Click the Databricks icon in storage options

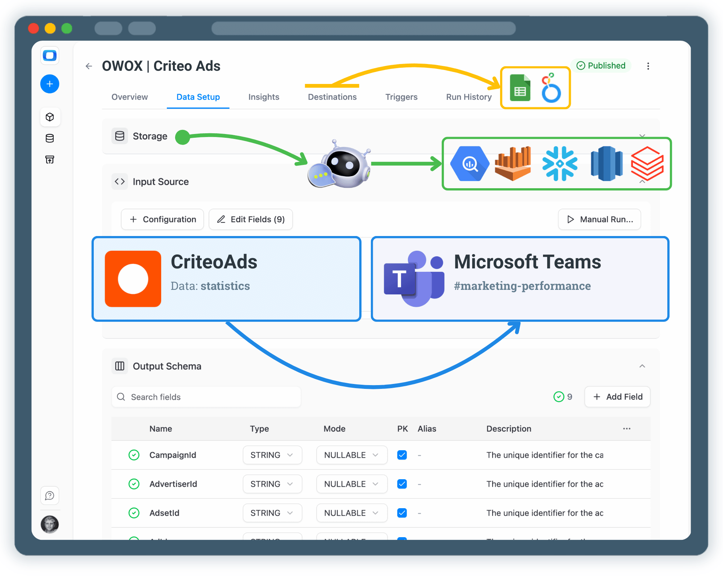(647, 163)
